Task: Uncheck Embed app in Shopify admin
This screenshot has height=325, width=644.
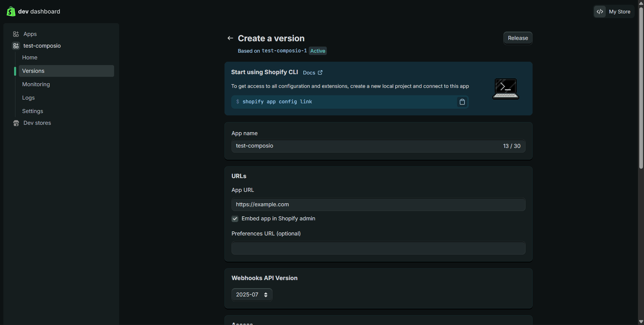Action: pos(235,219)
